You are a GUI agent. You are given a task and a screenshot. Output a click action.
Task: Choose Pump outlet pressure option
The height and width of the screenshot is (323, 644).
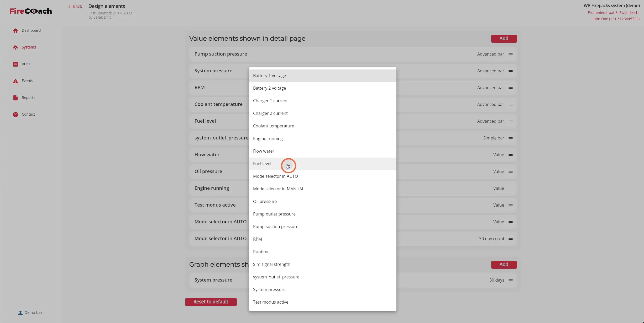(322, 214)
